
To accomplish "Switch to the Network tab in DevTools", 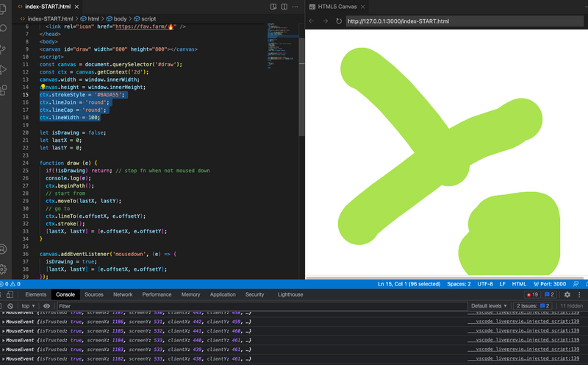I will tap(123, 294).
